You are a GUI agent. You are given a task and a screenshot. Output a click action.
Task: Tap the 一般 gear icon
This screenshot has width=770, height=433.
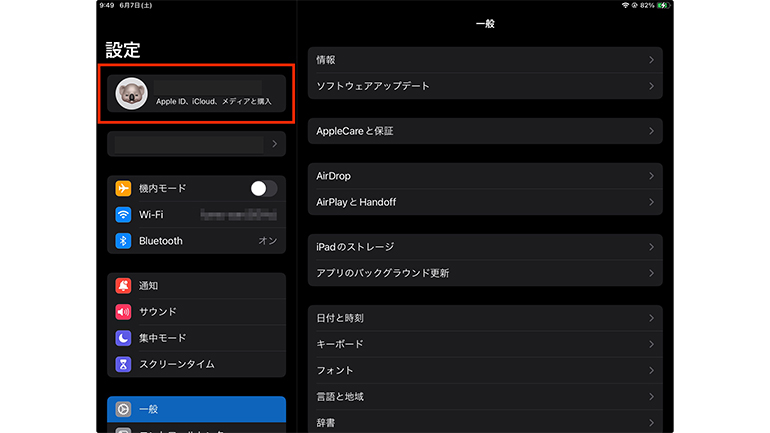(123, 409)
